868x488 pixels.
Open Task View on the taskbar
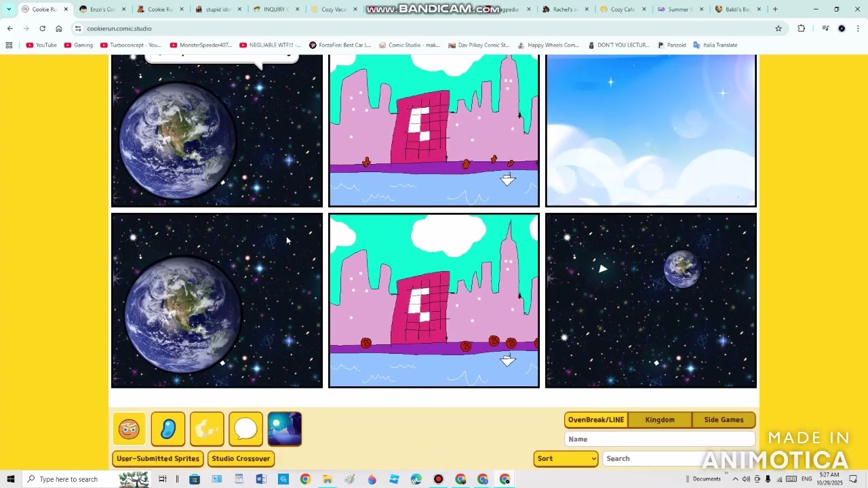pos(163,479)
